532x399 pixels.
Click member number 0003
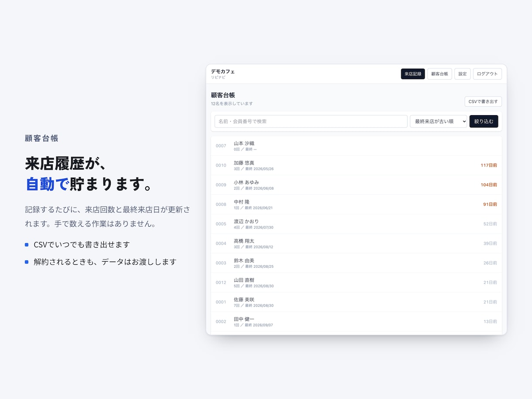(221, 263)
